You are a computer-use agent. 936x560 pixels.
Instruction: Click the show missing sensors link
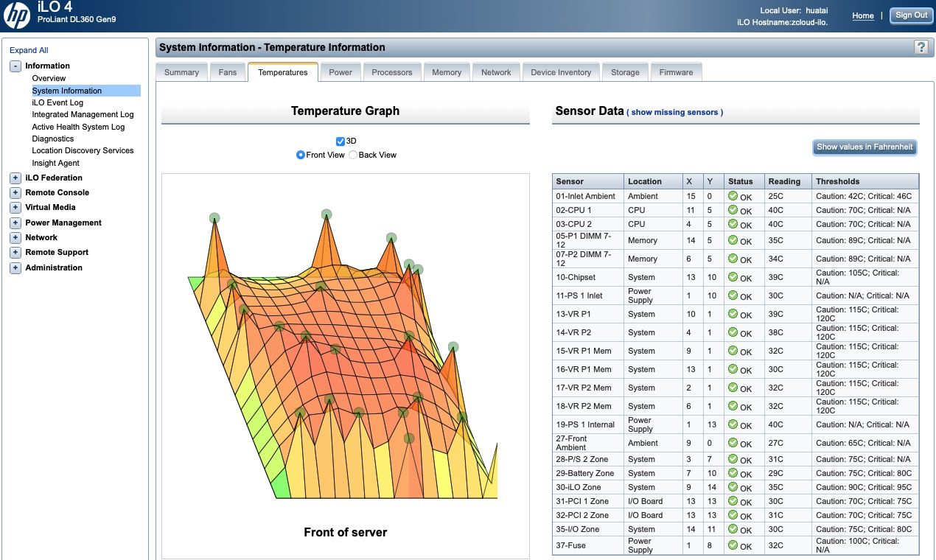coord(674,113)
